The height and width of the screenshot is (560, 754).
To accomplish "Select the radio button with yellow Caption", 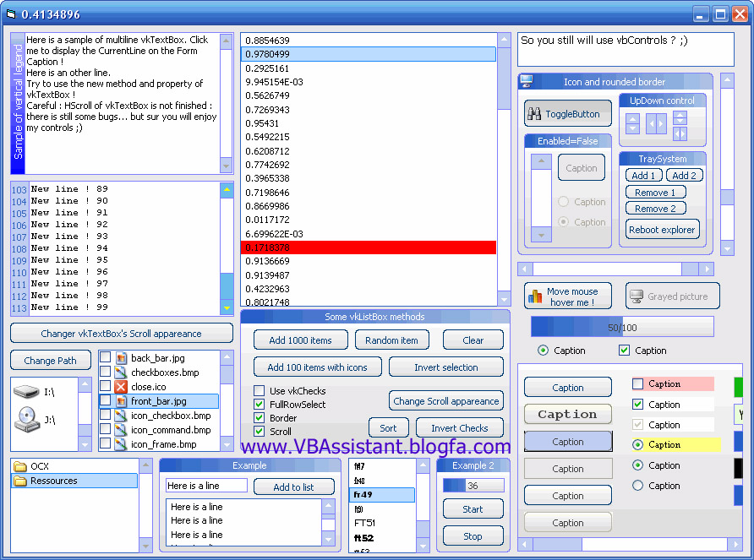I will [638, 445].
